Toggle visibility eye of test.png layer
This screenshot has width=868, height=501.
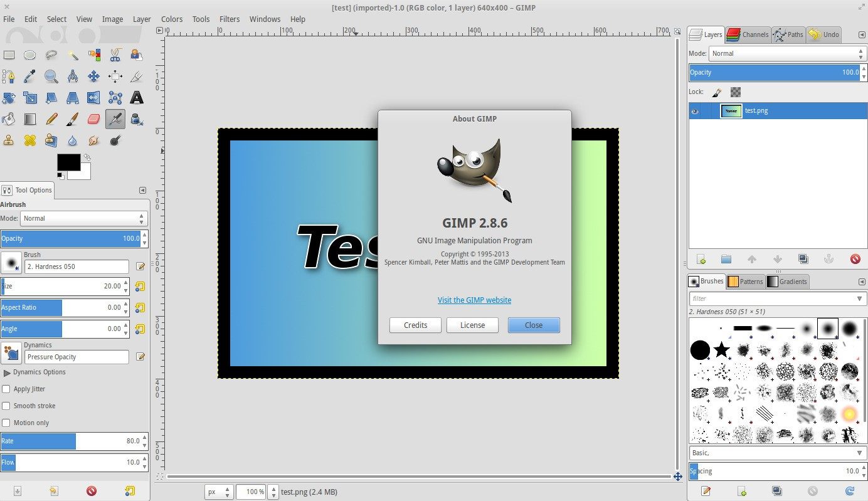(695, 111)
